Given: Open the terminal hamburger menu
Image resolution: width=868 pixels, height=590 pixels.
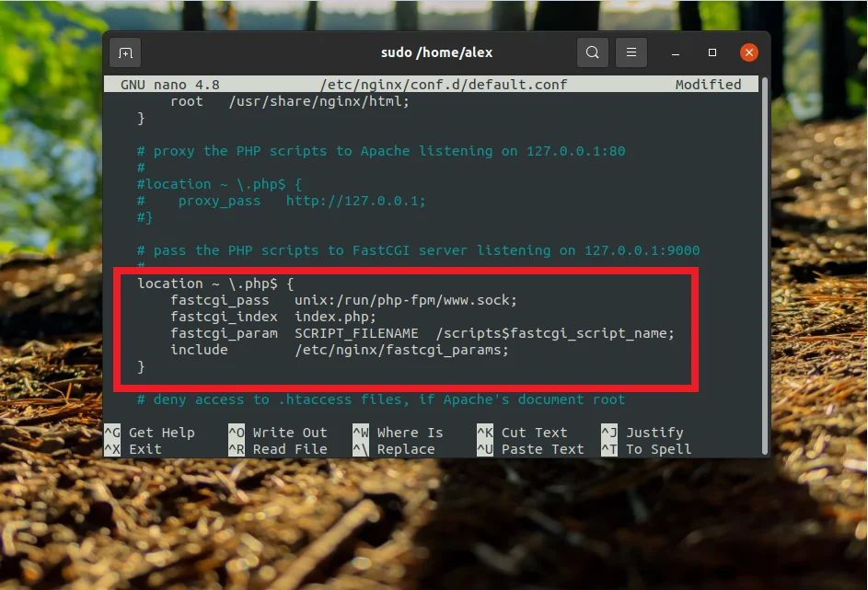Looking at the screenshot, I should [x=631, y=52].
